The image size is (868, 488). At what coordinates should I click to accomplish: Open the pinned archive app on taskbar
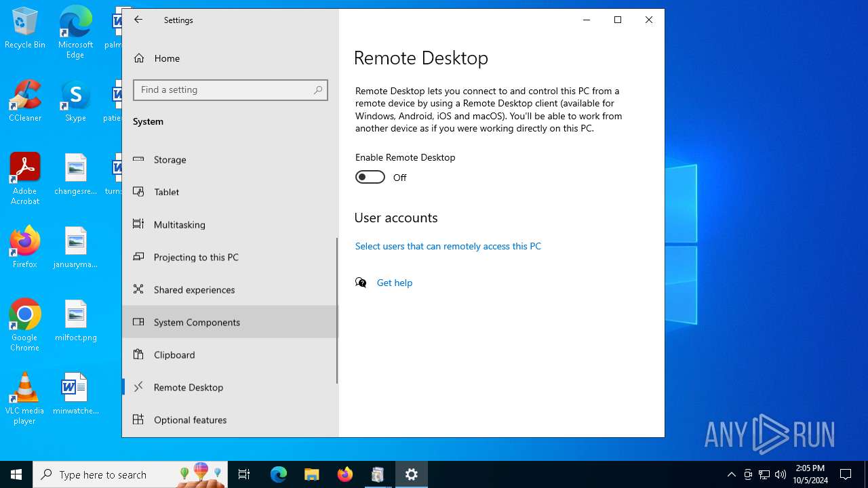pyautogui.click(x=378, y=474)
